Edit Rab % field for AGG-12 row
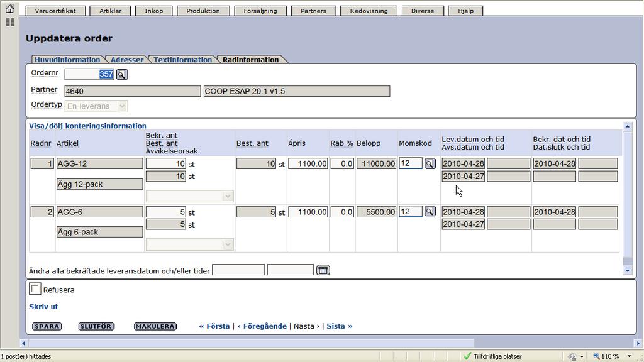 342,163
